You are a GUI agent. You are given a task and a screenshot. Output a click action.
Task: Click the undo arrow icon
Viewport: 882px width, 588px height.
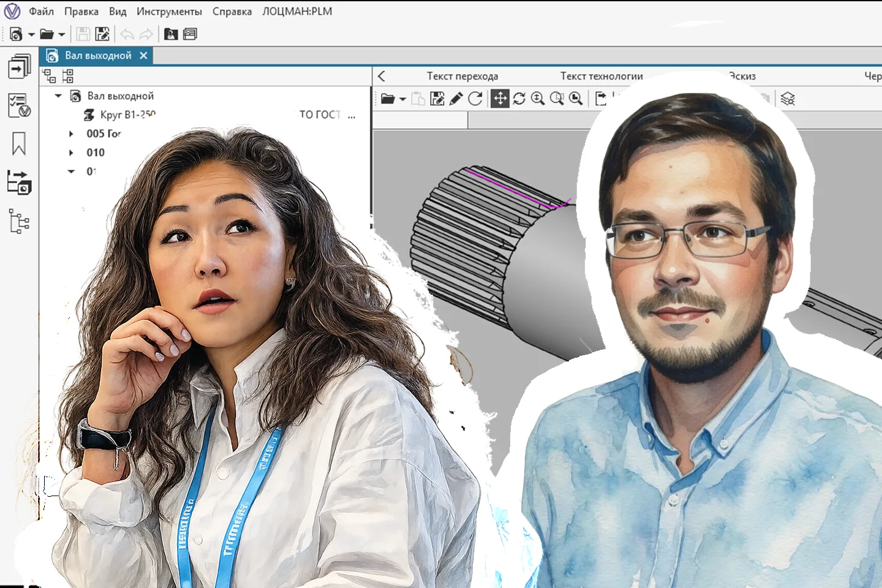pyautogui.click(x=127, y=34)
